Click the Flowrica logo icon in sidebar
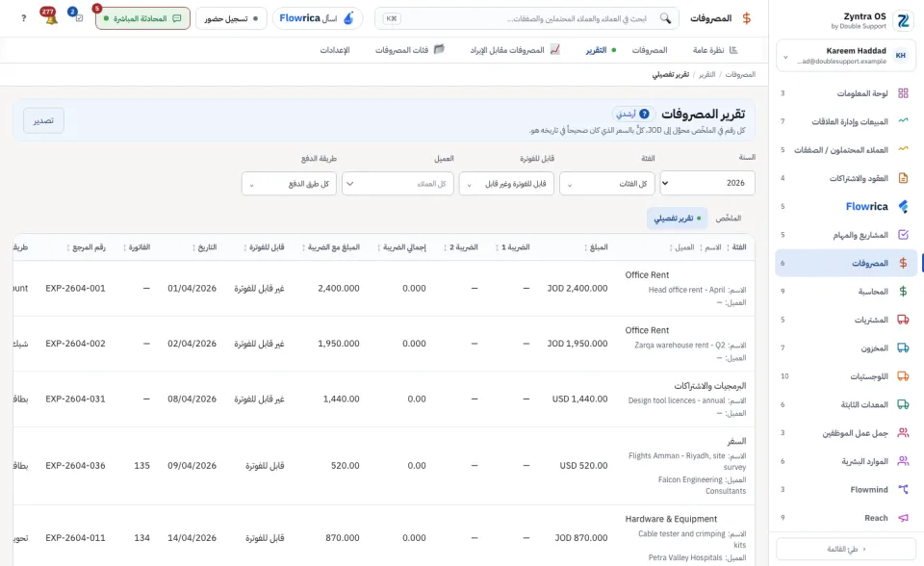 [x=903, y=206]
